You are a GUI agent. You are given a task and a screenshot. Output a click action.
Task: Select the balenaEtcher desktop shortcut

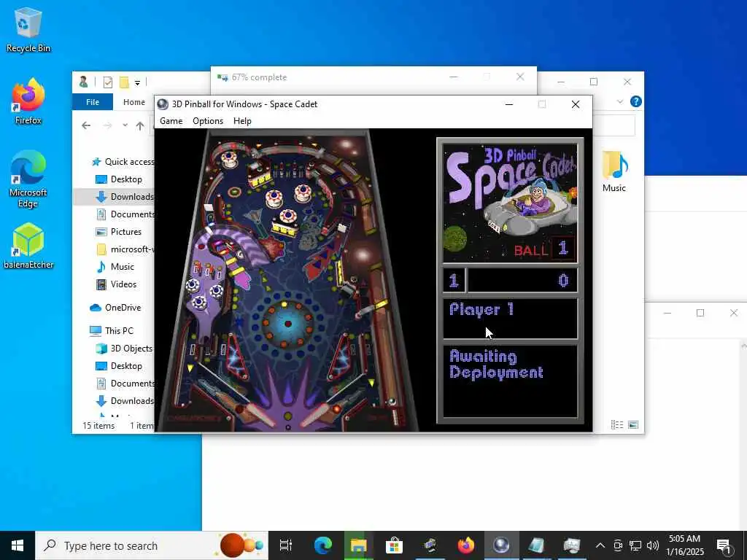(28, 246)
